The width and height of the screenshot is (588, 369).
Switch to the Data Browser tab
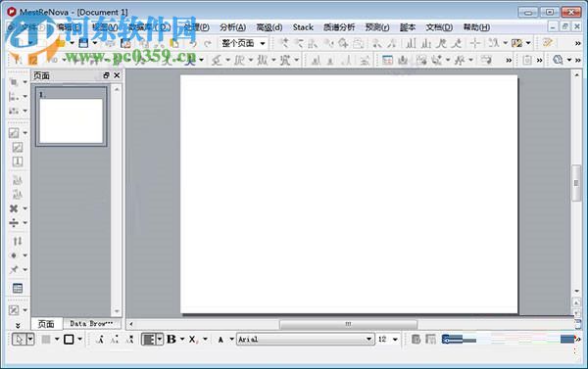(x=91, y=323)
